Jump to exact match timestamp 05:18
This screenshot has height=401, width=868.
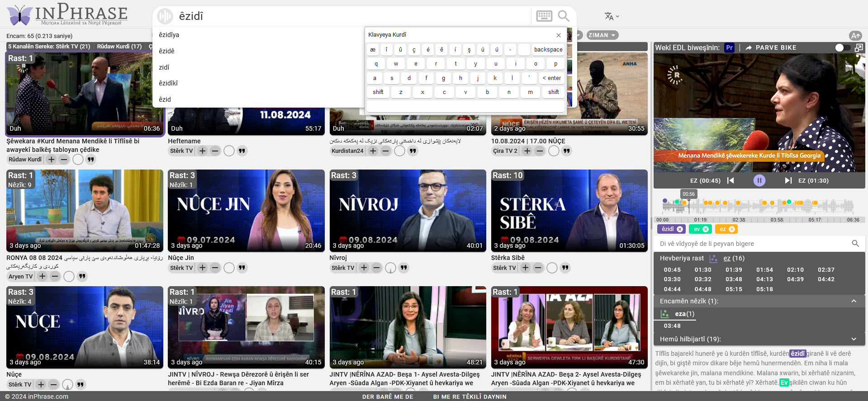pyautogui.click(x=764, y=289)
